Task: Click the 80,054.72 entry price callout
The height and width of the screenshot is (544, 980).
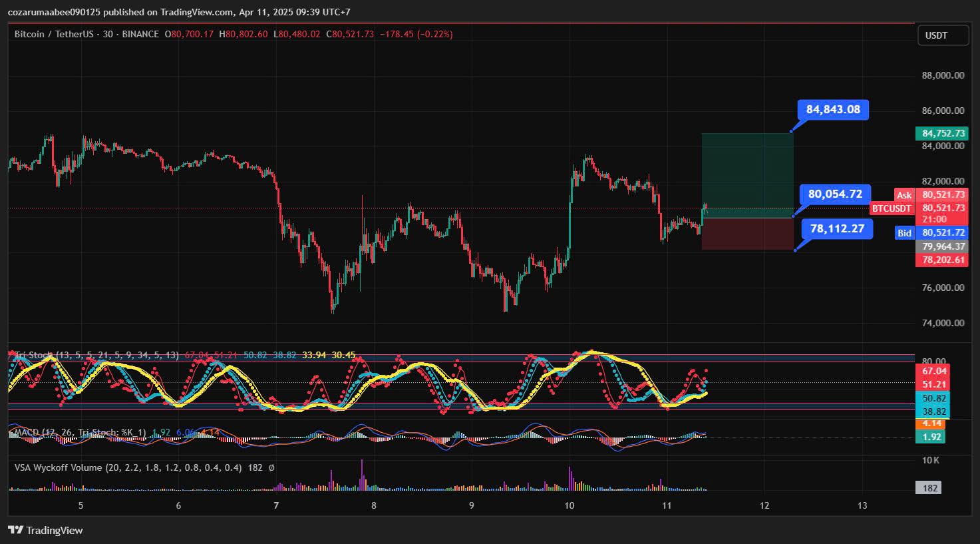Action: coord(835,194)
